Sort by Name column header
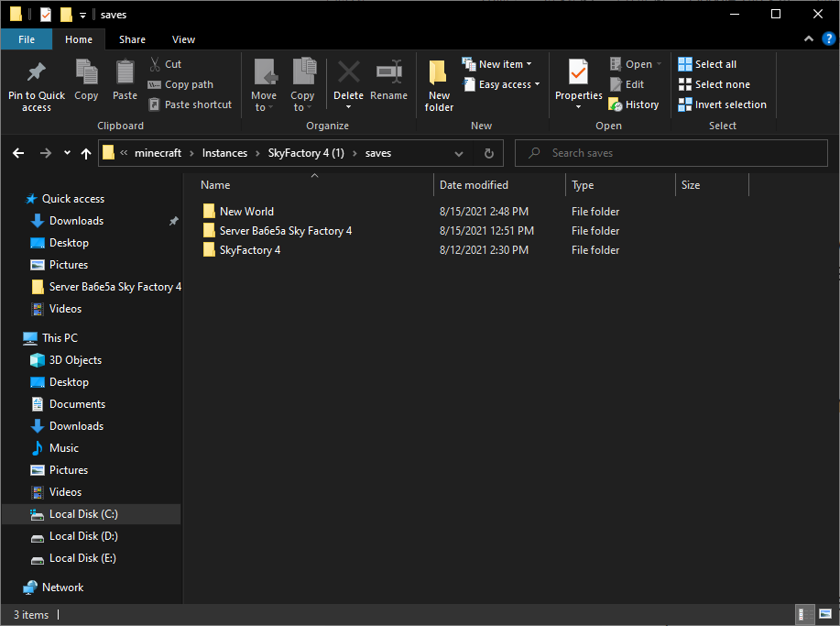840x626 pixels. [x=215, y=185]
